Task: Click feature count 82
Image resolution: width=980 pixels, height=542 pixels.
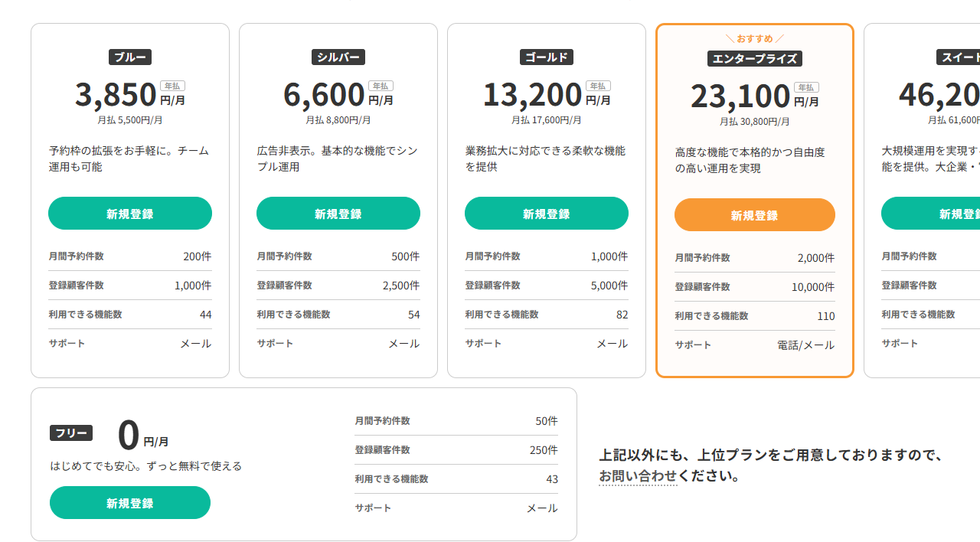Action: [x=622, y=315]
